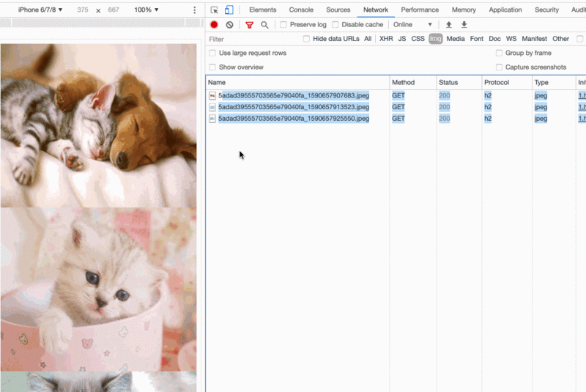Check Group by frame

click(x=499, y=53)
